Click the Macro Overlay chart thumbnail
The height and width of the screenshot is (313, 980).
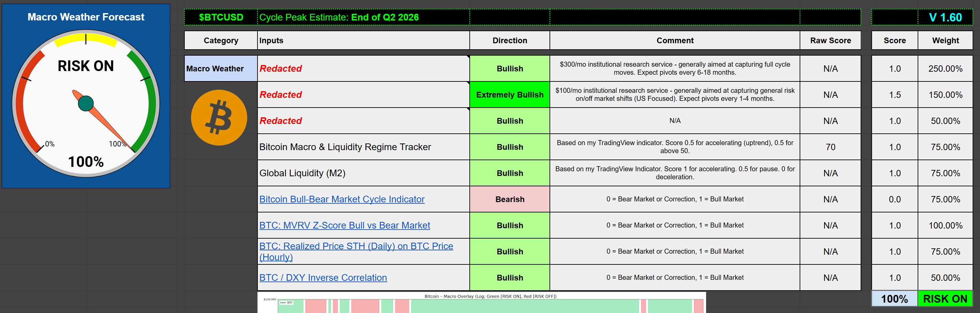[481, 303]
